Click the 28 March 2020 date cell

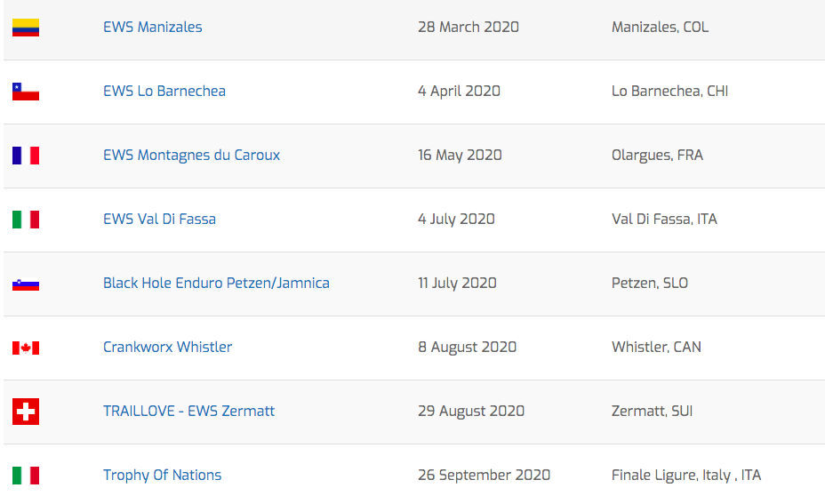[469, 27]
